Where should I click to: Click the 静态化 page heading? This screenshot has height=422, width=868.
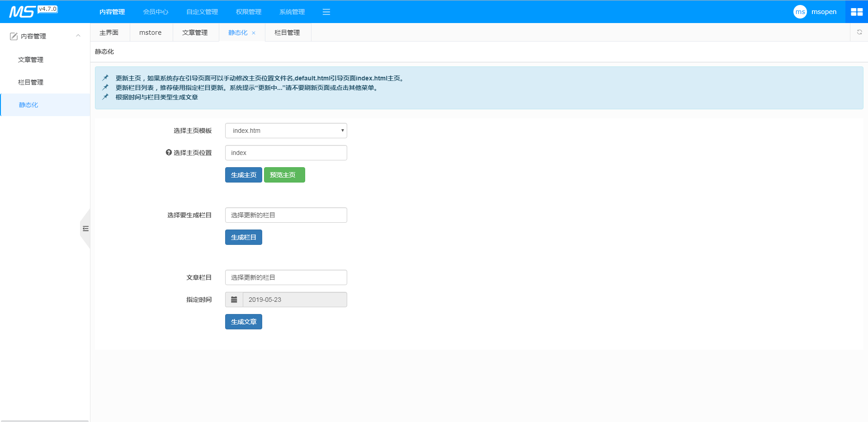(x=104, y=52)
